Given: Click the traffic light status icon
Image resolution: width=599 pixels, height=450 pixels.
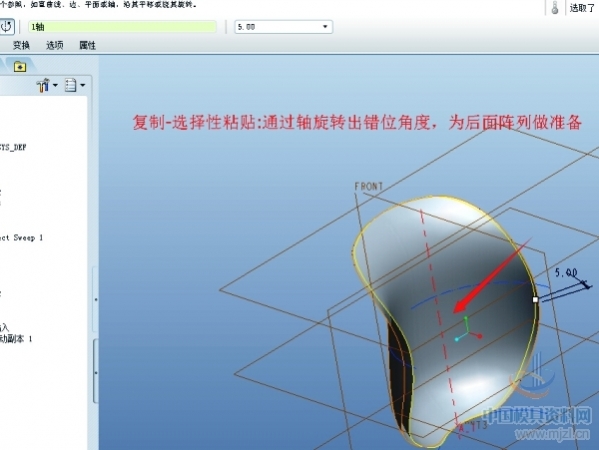Looking at the screenshot, I should pyautogui.click(x=555, y=8).
